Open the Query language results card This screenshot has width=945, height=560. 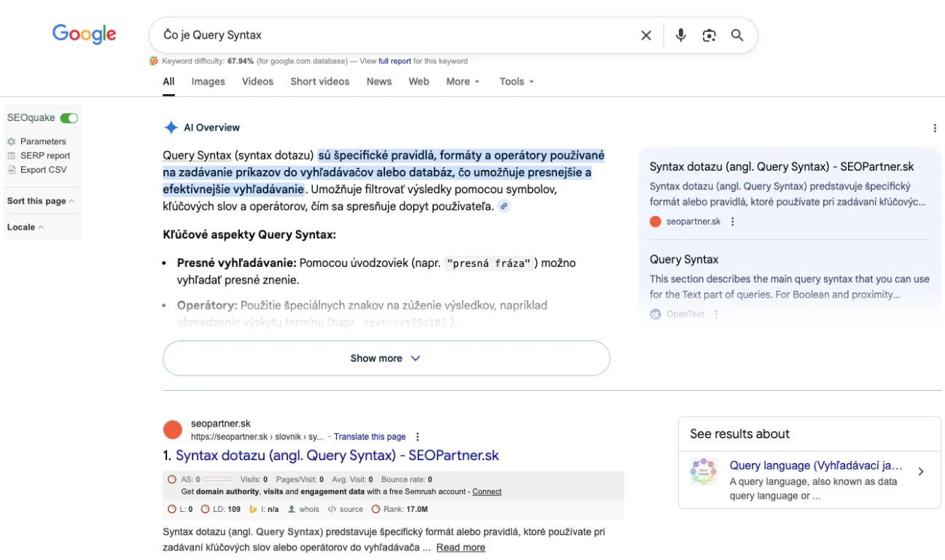pos(809,480)
